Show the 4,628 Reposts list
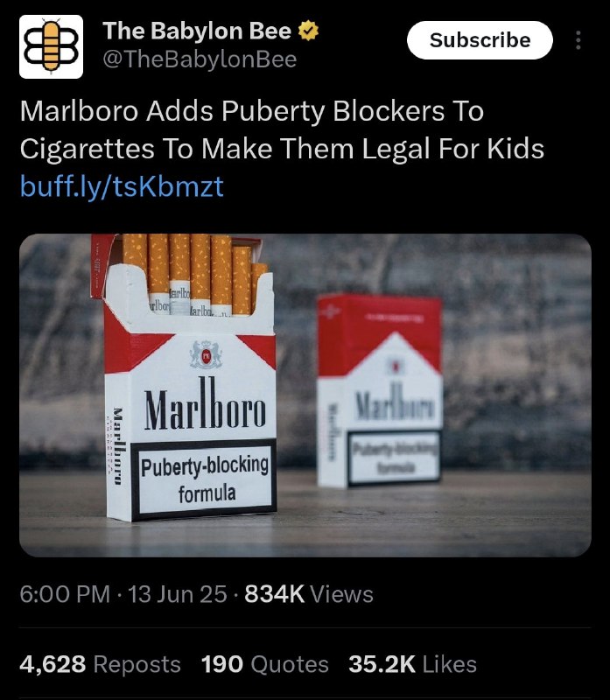The height and width of the screenshot is (700, 610). pos(100,664)
